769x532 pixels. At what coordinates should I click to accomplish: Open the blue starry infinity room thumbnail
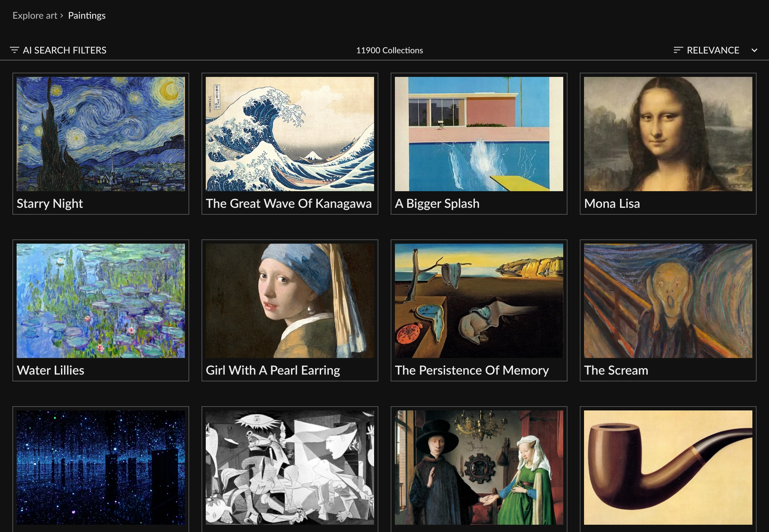point(100,467)
